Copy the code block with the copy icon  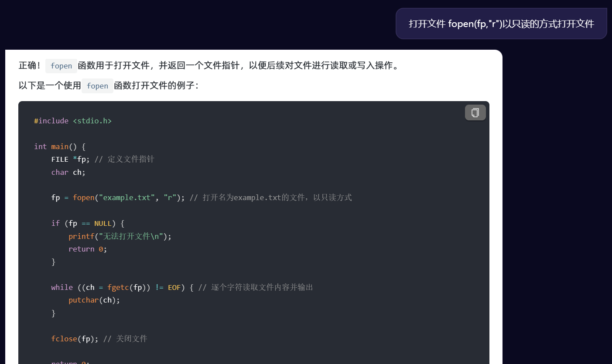point(475,112)
